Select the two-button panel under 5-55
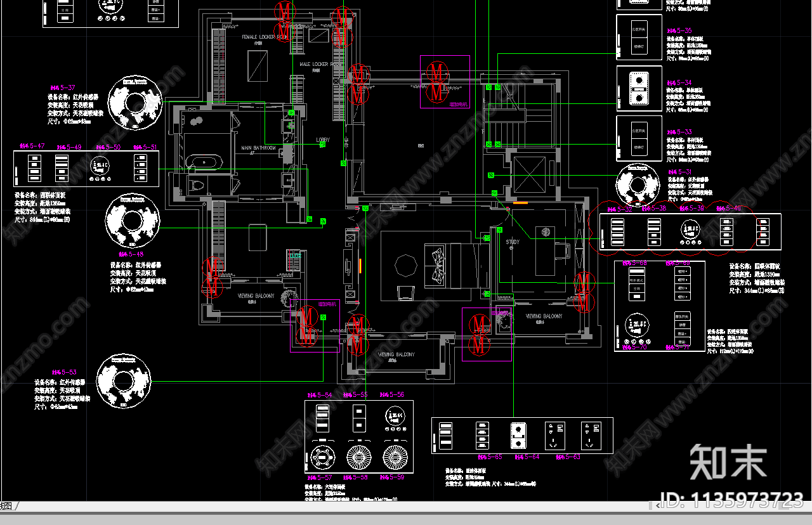 [x=359, y=418]
